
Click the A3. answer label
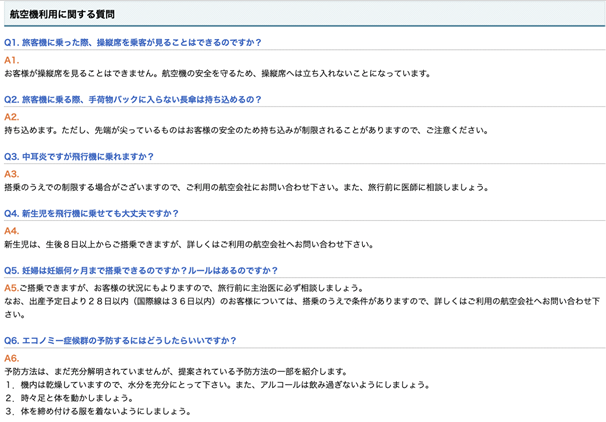[x=12, y=174]
